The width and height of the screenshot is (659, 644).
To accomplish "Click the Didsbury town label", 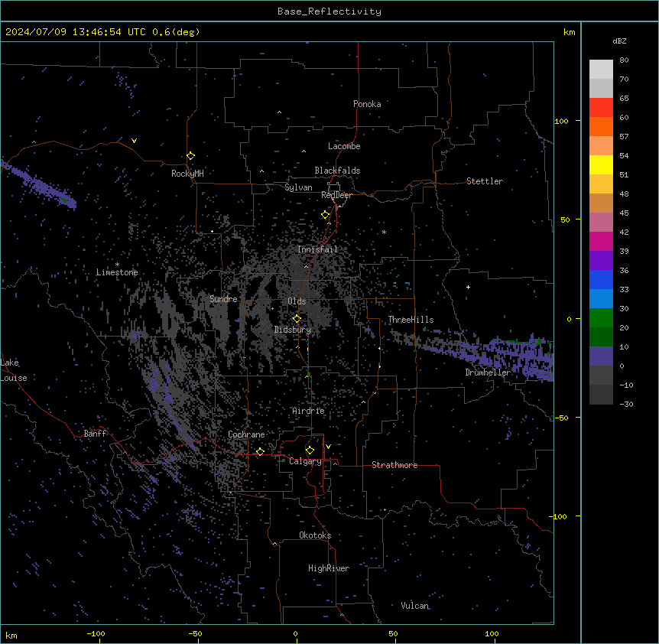I will pyautogui.click(x=293, y=330).
